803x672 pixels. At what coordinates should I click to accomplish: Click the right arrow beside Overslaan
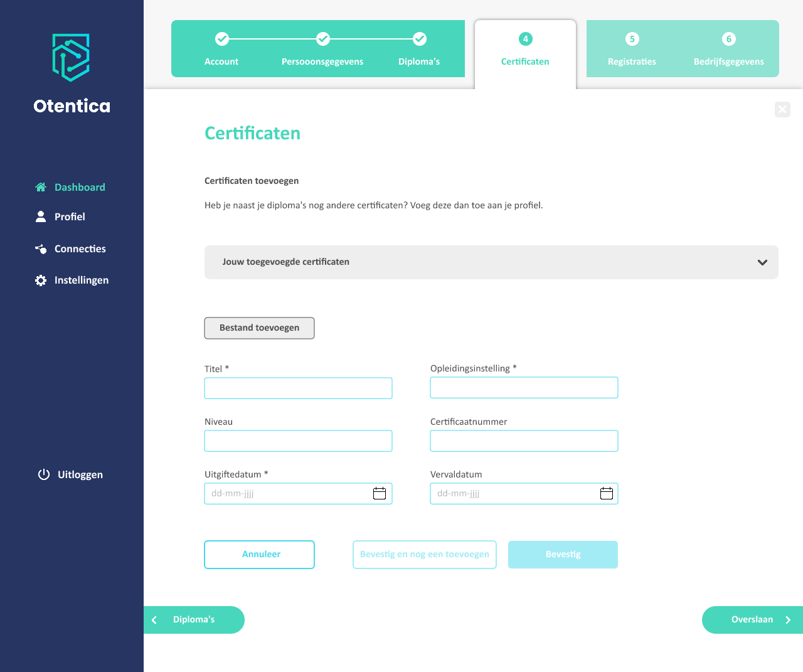click(x=789, y=620)
